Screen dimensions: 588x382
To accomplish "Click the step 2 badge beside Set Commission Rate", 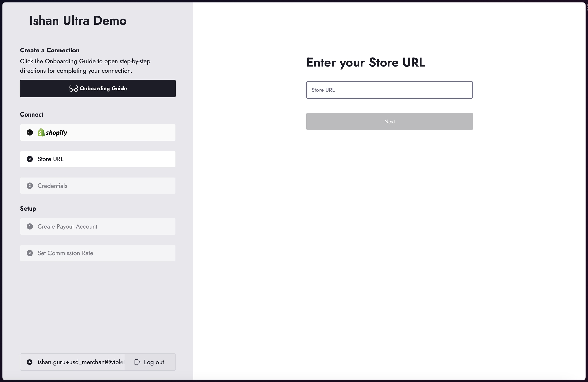I will click(x=30, y=253).
